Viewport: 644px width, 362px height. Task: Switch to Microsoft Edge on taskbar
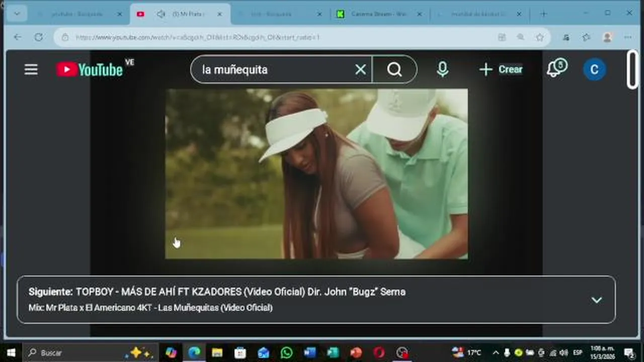194,353
